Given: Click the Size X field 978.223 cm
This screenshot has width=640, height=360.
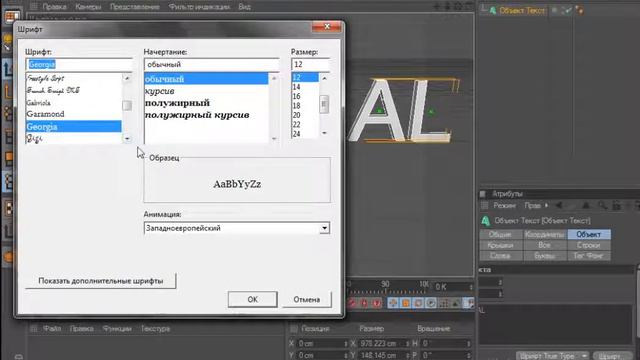Looking at the screenshot, I should coord(383,344).
